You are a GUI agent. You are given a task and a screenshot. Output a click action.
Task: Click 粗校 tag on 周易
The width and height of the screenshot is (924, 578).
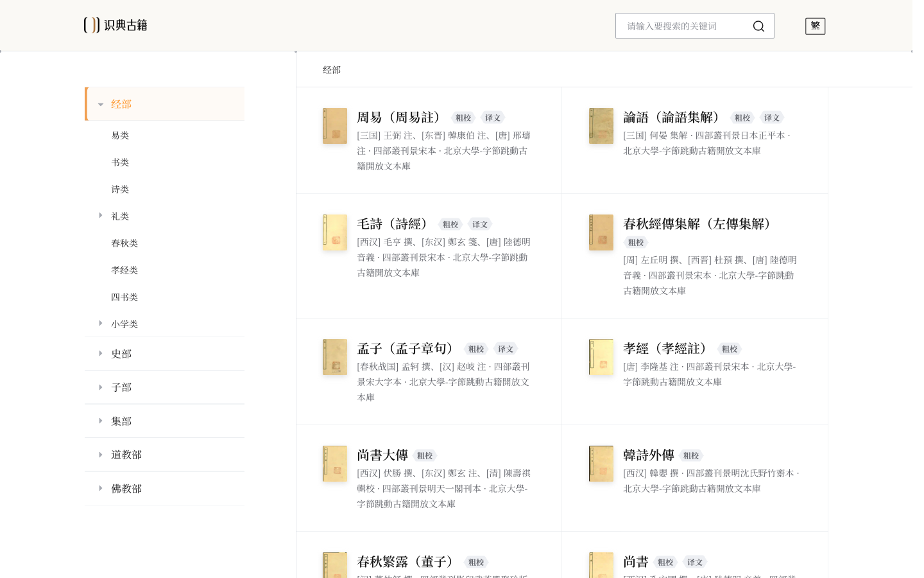[x=463, y=118]
